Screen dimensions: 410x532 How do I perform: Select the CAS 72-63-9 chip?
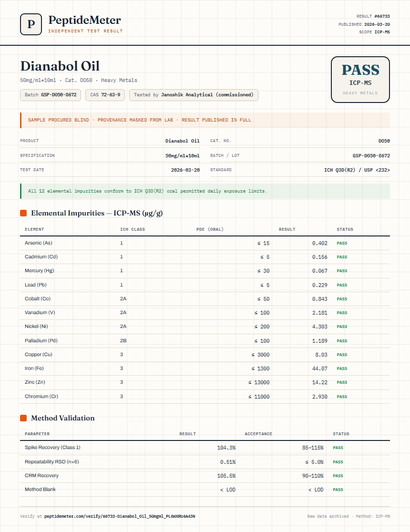coord(105,95)
